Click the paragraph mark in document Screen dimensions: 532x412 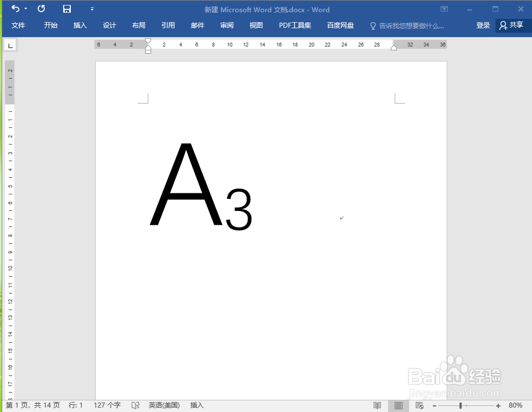pos(342,218)
